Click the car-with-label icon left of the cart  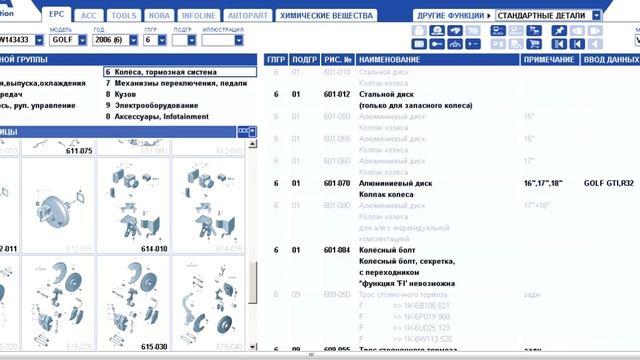(498, 31)
